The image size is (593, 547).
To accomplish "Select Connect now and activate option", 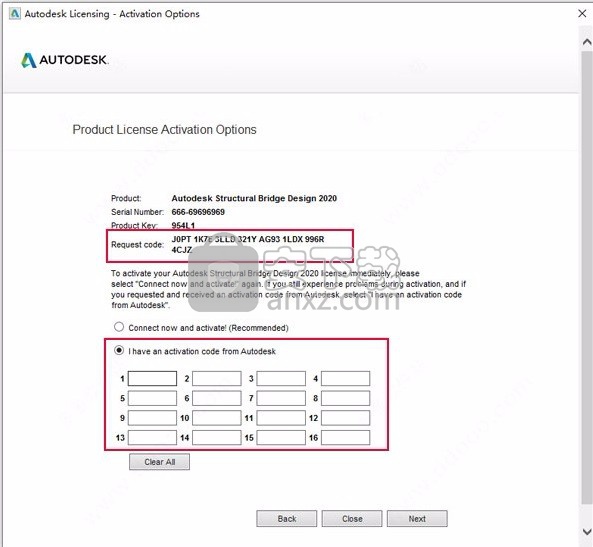I will [x=119, y=327].
